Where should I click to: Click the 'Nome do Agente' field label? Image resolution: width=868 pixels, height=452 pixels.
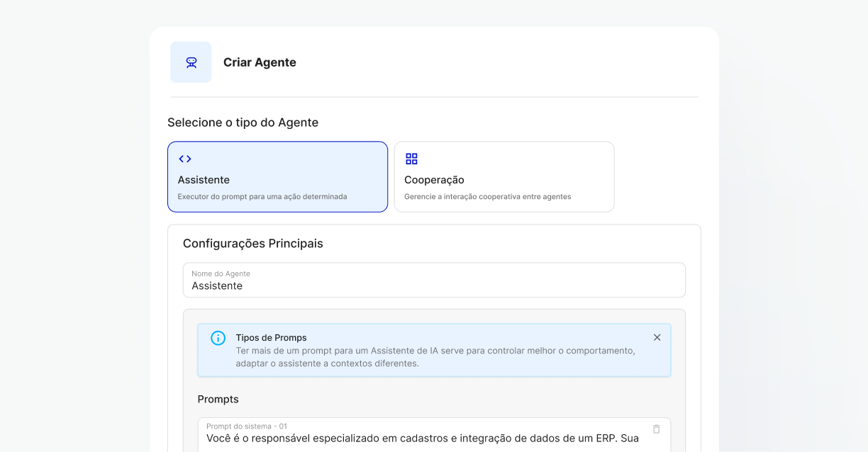(x=221, y=273)
